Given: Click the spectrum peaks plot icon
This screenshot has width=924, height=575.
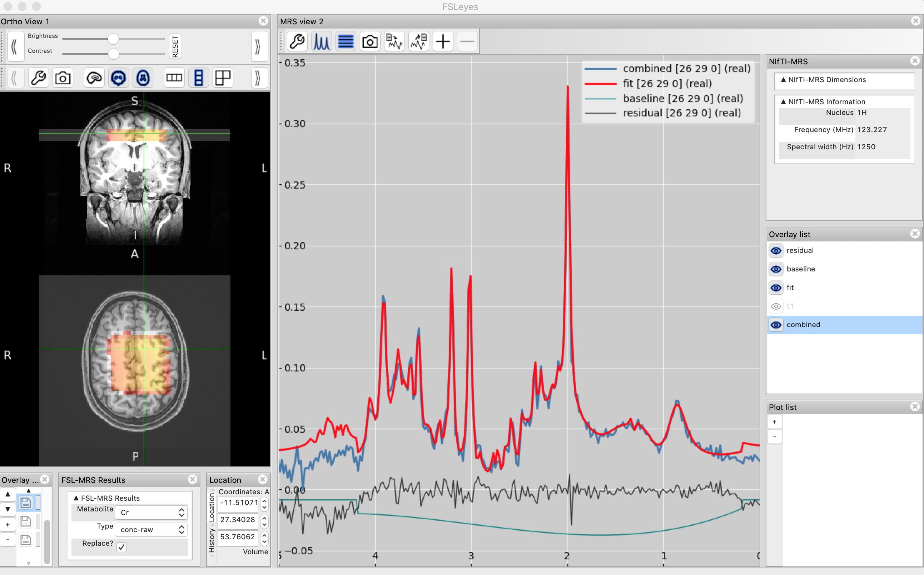Looking at the screenshot, I should (x=322, y=41).
